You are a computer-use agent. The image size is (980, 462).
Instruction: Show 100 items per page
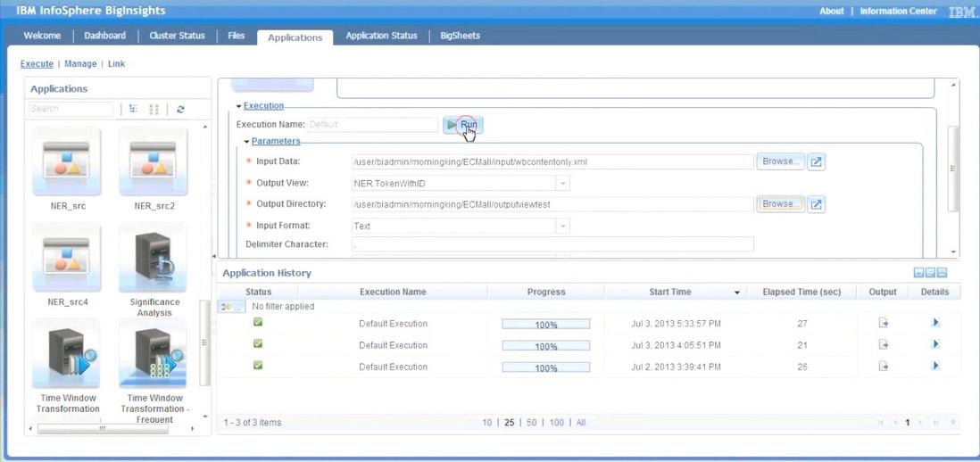[556, 423]
